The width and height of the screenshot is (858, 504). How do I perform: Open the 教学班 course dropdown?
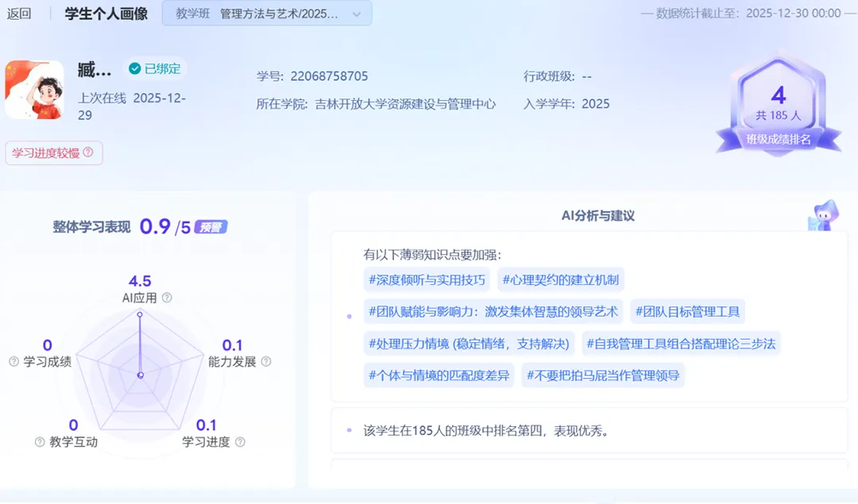tap(266, 14)
